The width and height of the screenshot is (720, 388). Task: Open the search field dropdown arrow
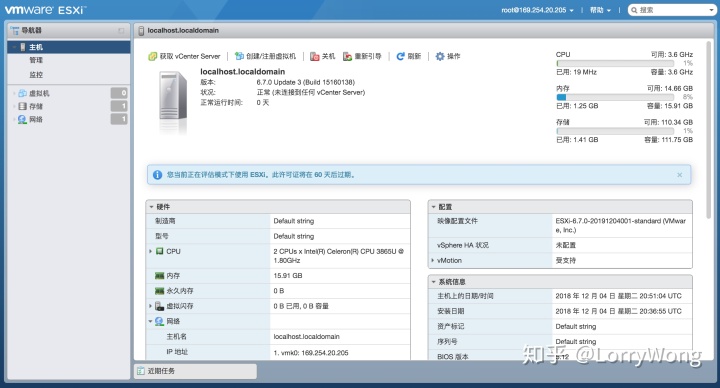coord(712,10)
